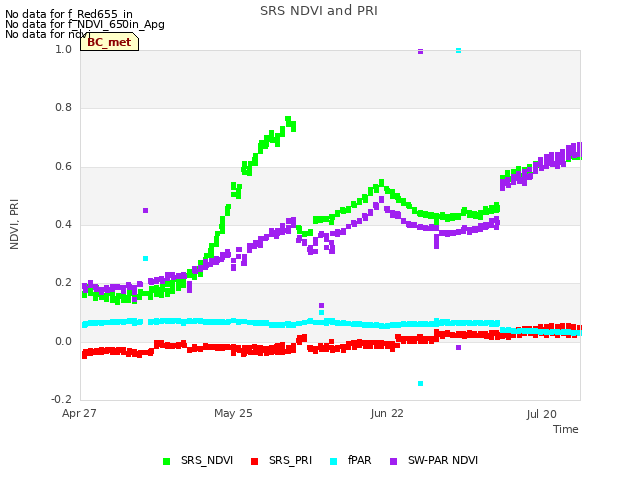This screenshot has height=480, width=640.
Task: Select the SRS_PRI legend label
Action: click(x=290, y=460)
